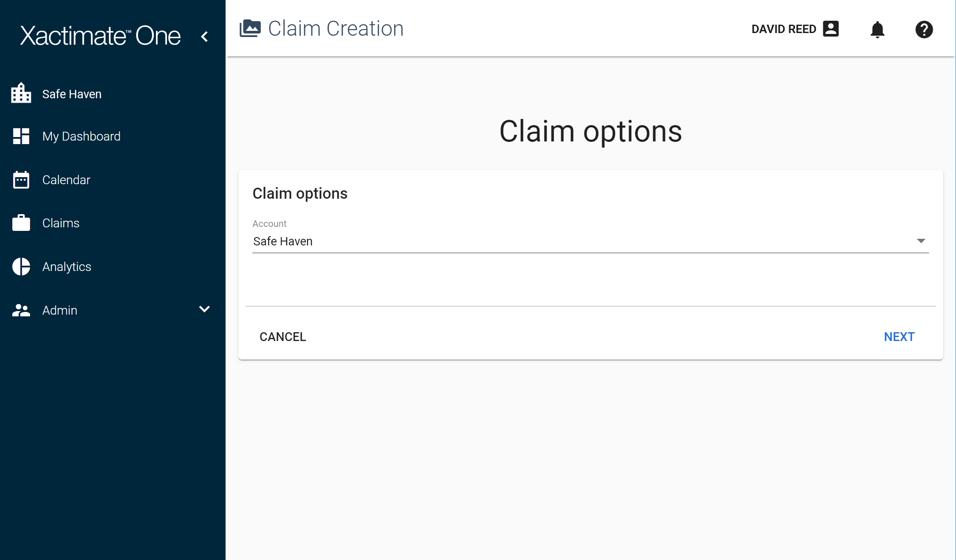Open the Account dropdown menu
The width and height of the screenshot is (956, 560).
(922, 241)
